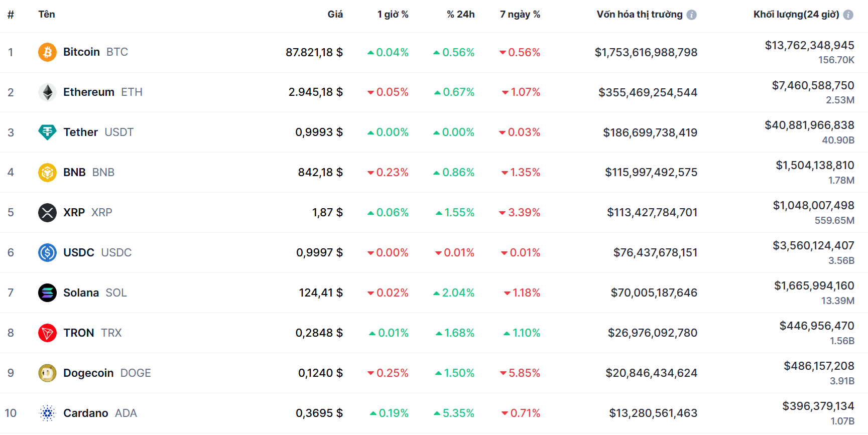The width and height of the screenshot is (868, 435).
Task: Click the Dogecoin logo icon
Action: 47,373
